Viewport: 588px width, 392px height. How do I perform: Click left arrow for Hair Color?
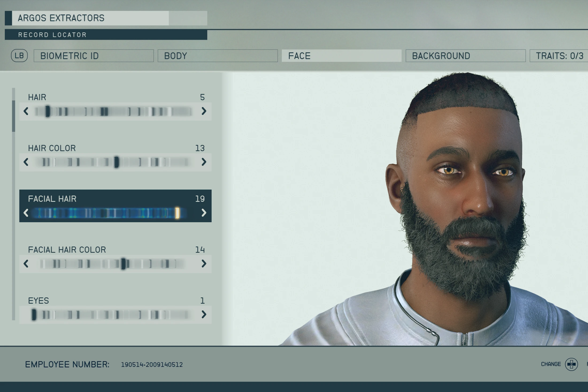26,162
